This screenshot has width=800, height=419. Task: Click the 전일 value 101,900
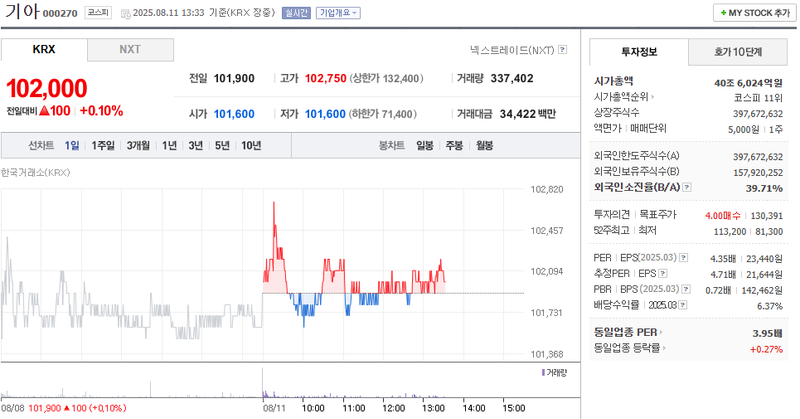234,79
